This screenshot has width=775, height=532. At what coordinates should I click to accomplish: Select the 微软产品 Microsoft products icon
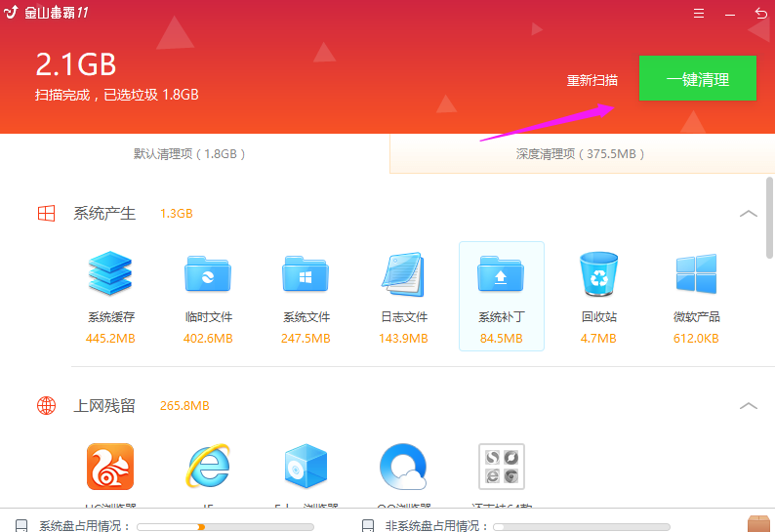[x=696, y=274]
